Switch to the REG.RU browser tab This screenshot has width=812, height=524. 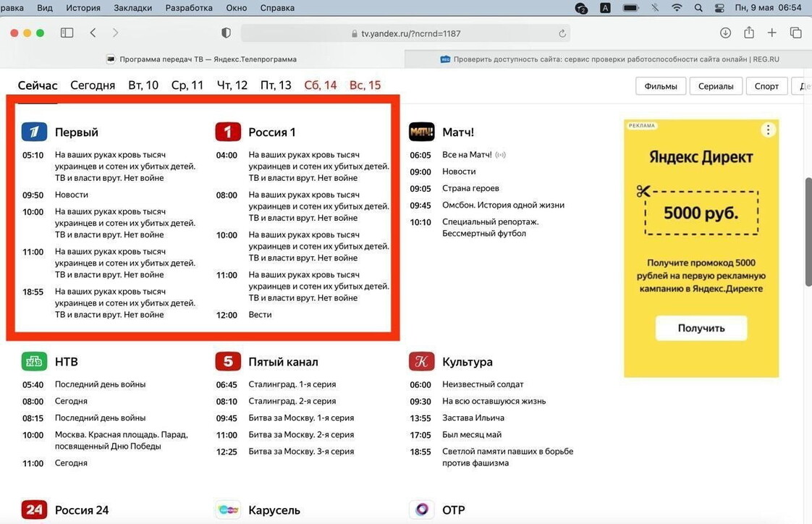(x=609, y=59)
